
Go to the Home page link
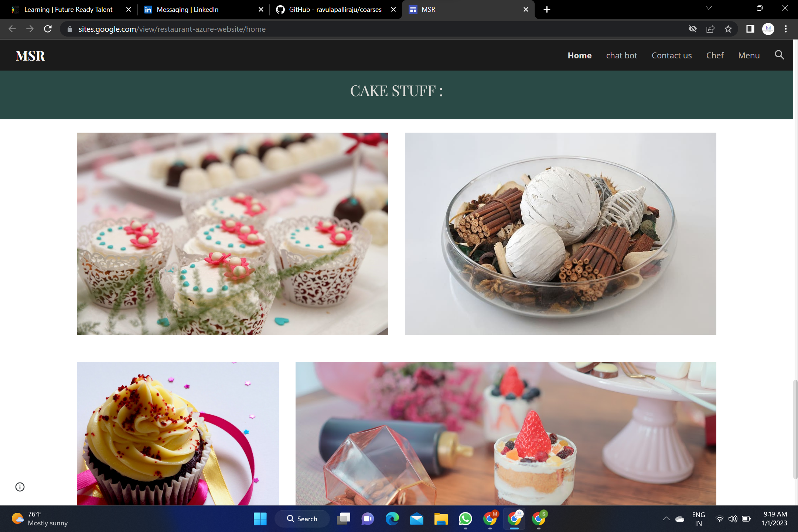click(579, 55)
